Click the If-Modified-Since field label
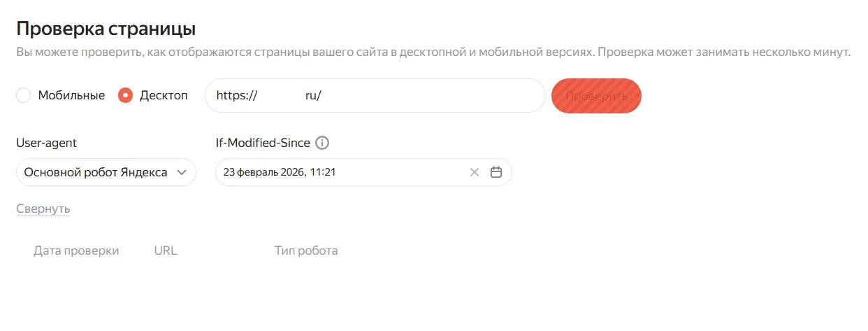 click(x=263, y=143)
